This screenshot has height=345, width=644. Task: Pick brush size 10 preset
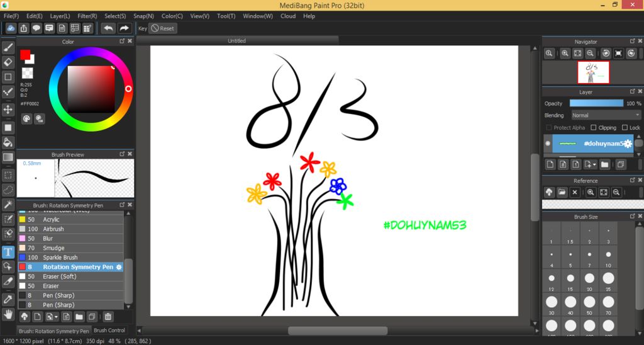608,259
